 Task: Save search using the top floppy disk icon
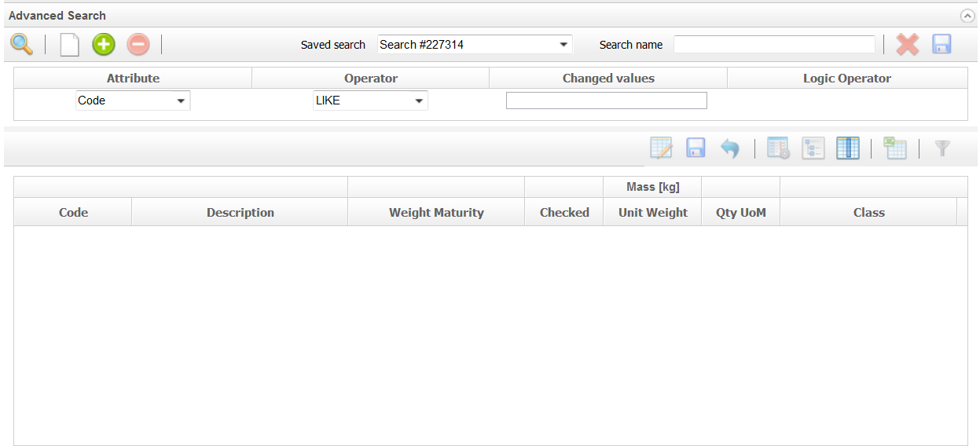(x=942, y=45)
